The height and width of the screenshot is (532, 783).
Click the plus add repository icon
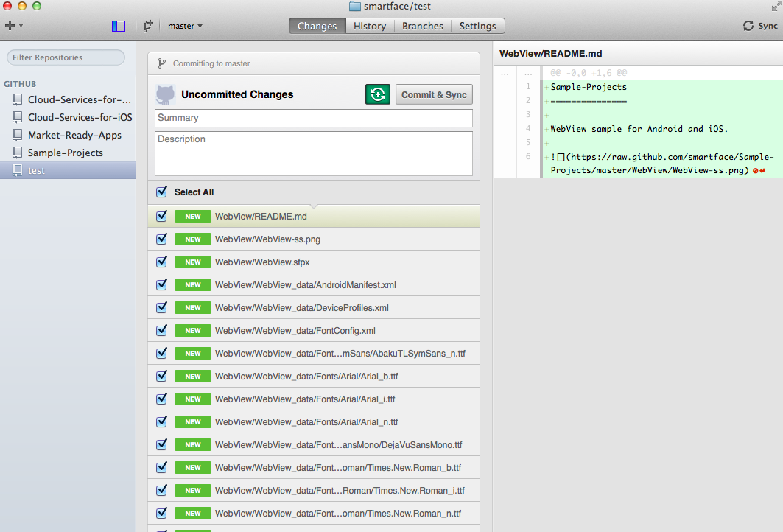[10, 26]
